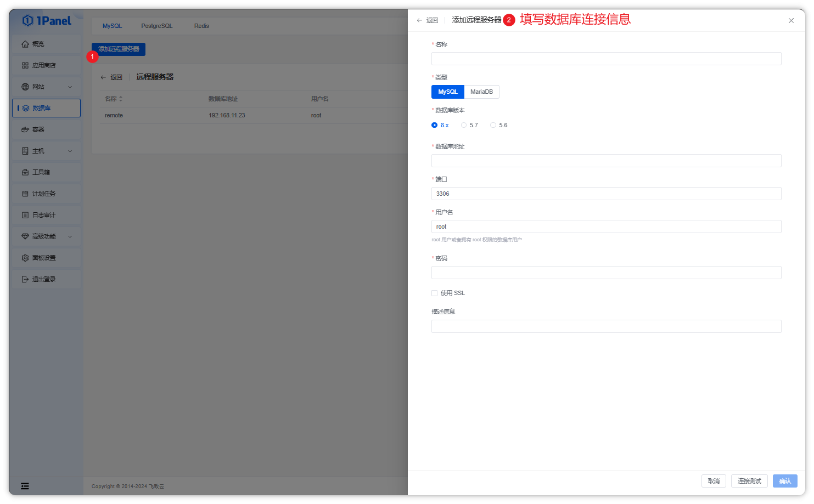Click the 1Panel logo
Screen dimensions: 814x504
[x=47, y=21]
